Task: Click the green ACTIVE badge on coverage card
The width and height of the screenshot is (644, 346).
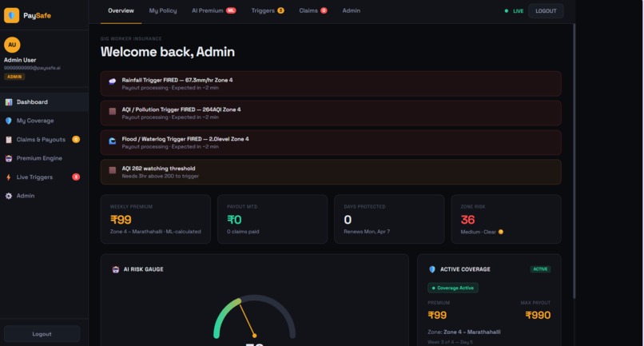Action: coord(540,269)
